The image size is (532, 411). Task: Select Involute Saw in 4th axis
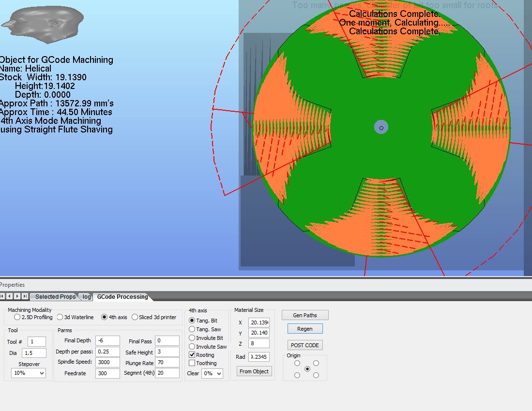tap(192, 347)
